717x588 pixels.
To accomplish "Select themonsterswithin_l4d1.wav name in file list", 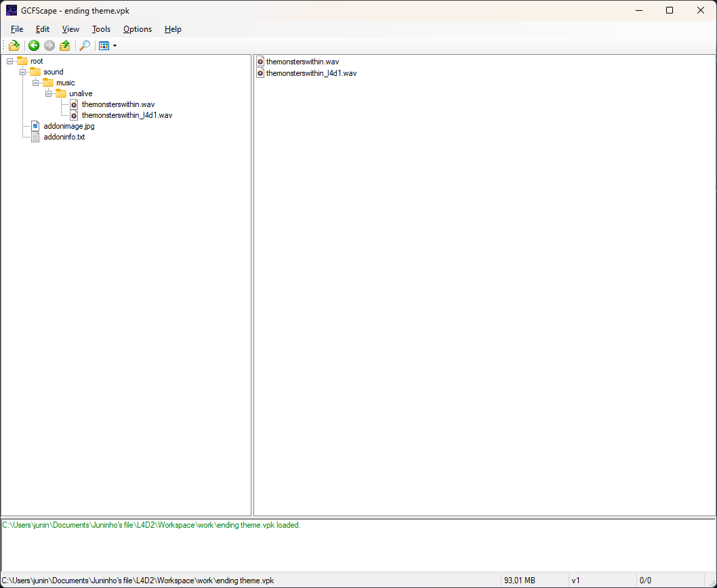I will 312,73.
